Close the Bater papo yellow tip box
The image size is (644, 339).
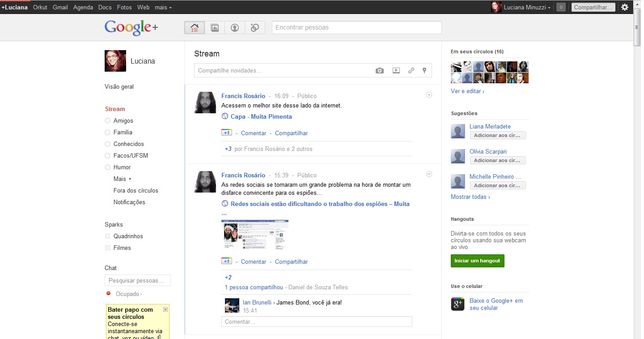click(165, 309)
